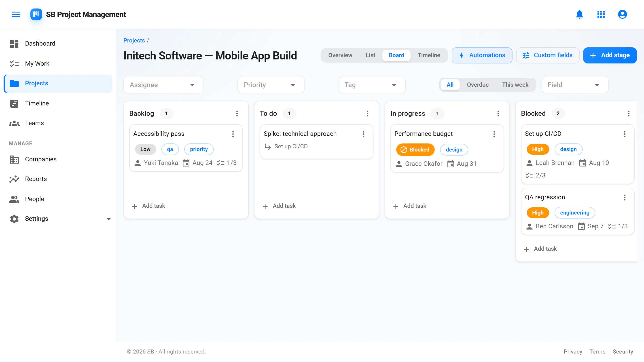Open the Assignee filter dropdown

163,85
